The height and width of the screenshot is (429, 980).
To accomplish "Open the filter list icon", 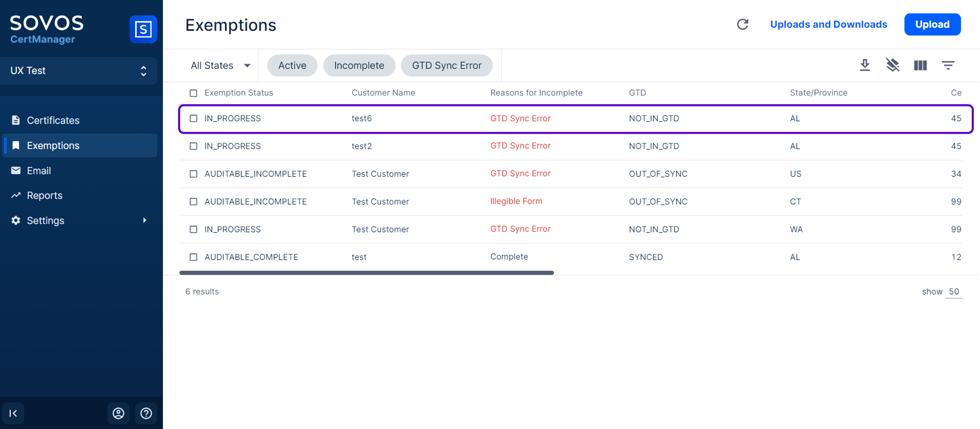I will pos(948,65).
